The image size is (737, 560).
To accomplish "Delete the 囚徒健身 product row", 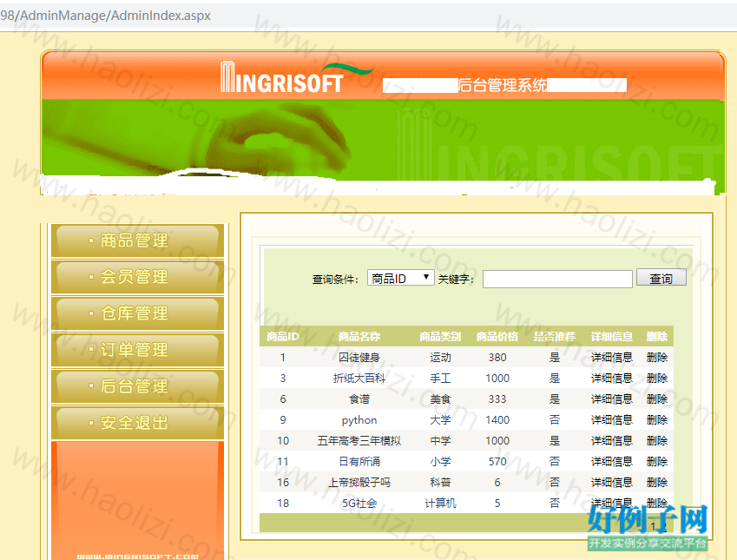I will [x=656, y=358].
